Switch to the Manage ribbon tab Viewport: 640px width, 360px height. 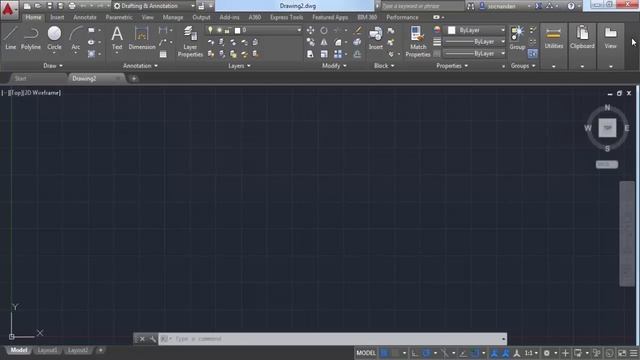tap(173, 17)
